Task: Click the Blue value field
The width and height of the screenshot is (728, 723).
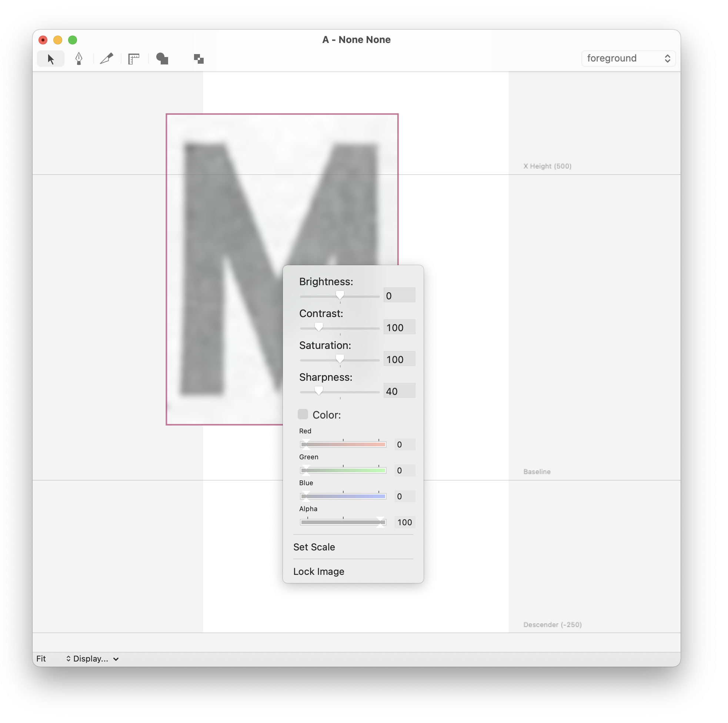Action: click(x=405, y=496)
